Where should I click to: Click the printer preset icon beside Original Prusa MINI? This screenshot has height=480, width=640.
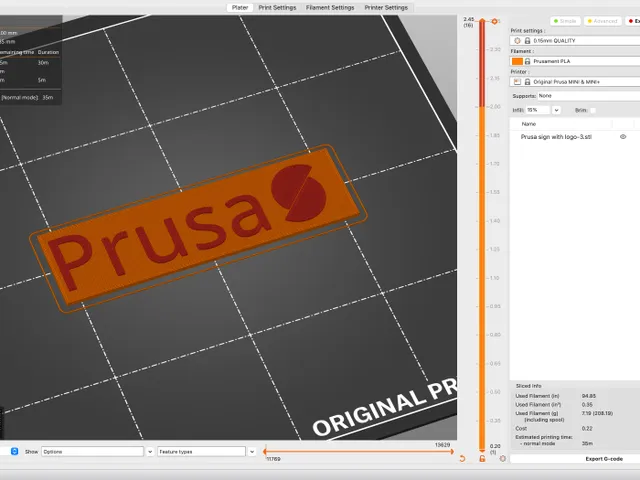517,82
